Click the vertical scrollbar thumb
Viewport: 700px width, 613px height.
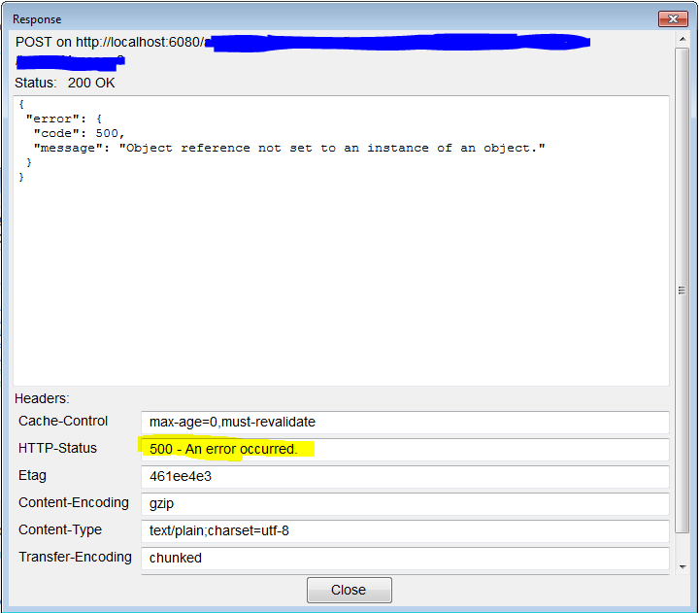(x=683, y=290)
